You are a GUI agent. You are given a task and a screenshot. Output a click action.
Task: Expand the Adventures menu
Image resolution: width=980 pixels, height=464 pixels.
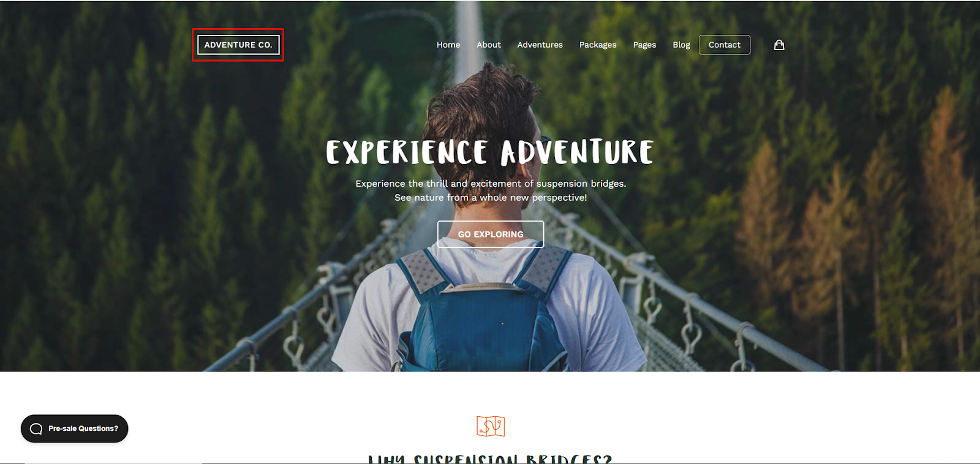[540, 45]
